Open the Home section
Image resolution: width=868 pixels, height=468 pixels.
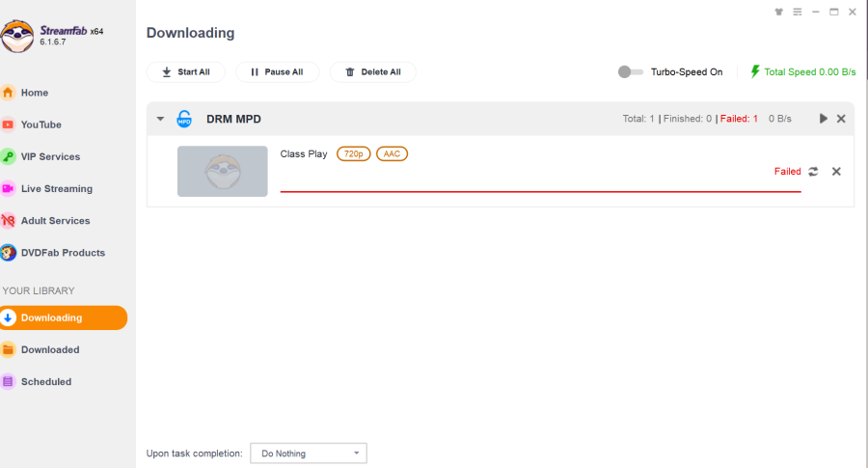click(x=35, y=93)
